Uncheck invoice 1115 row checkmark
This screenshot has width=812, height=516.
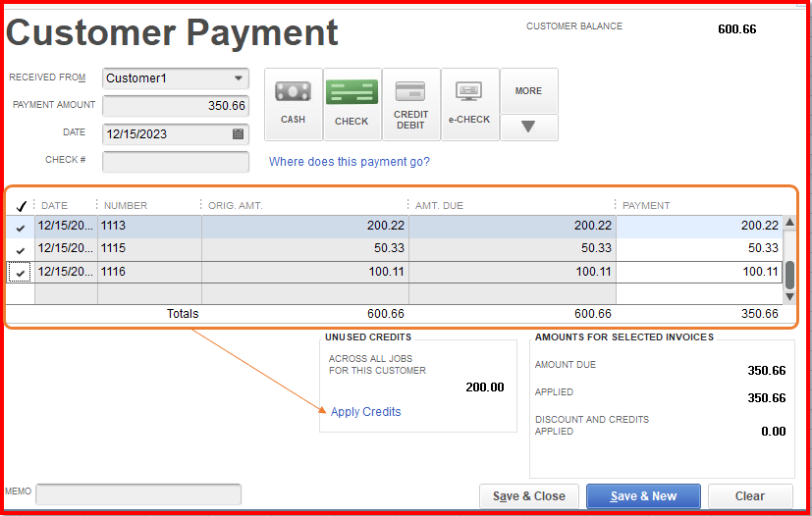(x=21, y=249)
